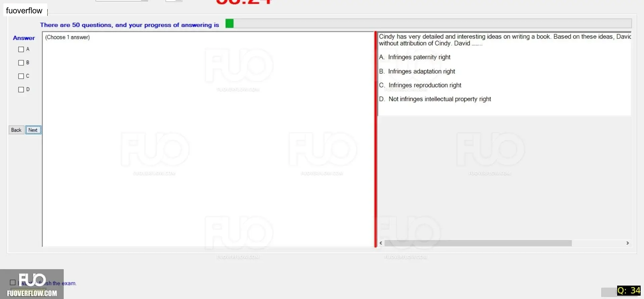This screenshot has width=644, height=299.
Task: Click the 'Q: 34' question counter
Action: pos(629,291)
